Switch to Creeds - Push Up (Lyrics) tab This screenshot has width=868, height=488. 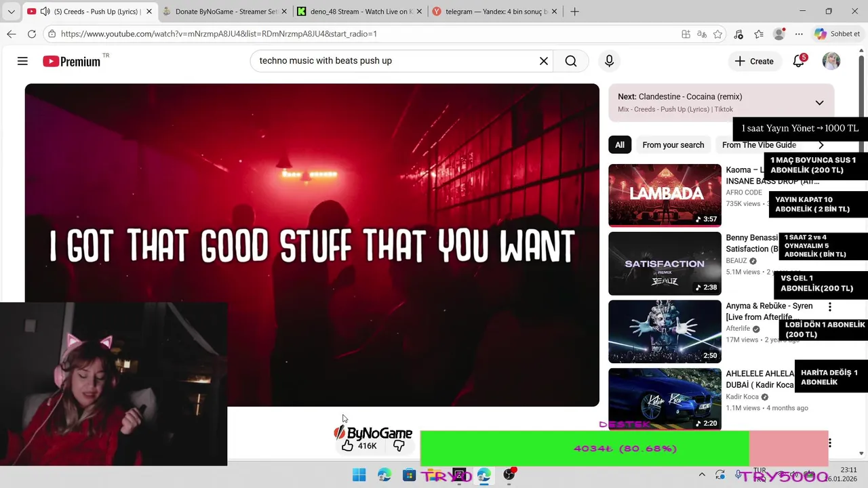[90, 12]
